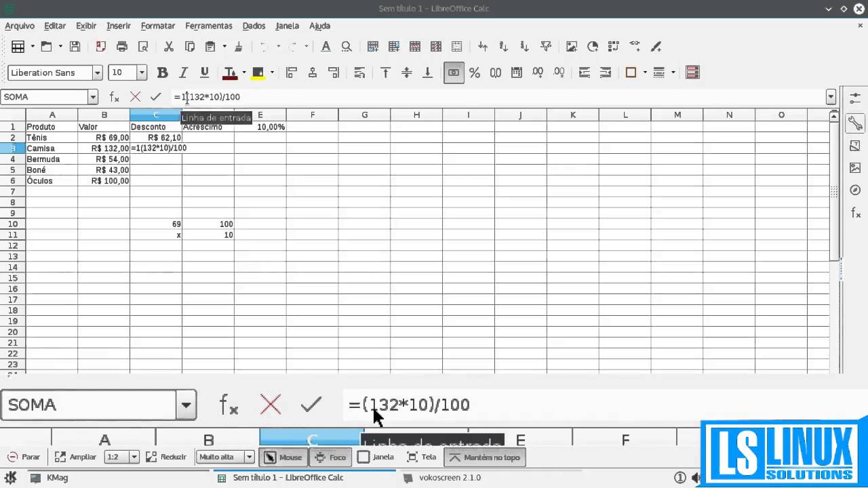Click in the formula input line
868x488 pixels.
pos(498,97)
